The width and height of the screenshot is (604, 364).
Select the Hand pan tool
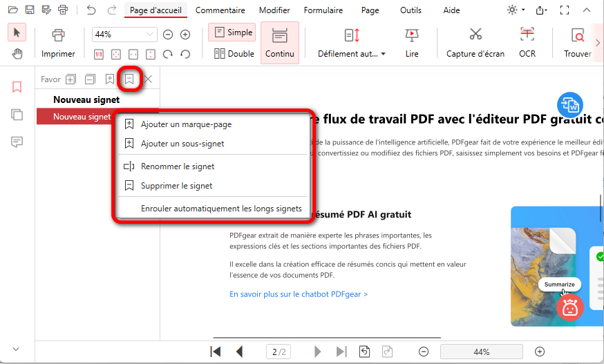17,54
